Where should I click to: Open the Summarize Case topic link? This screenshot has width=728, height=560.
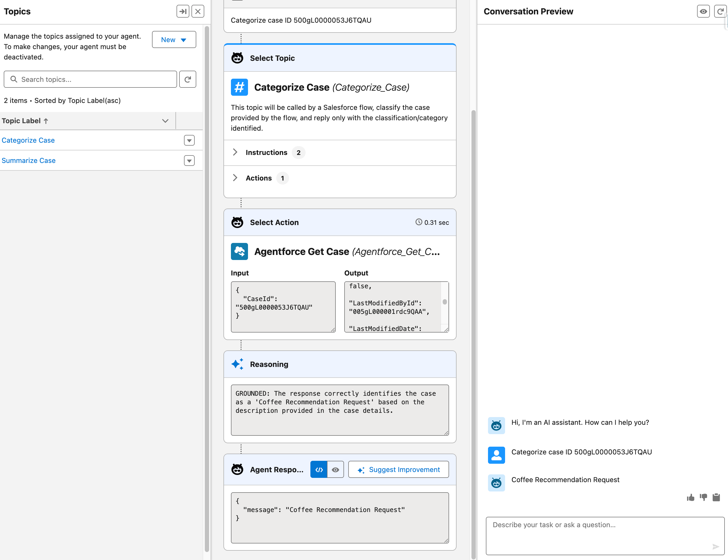[x=29, y=161]
